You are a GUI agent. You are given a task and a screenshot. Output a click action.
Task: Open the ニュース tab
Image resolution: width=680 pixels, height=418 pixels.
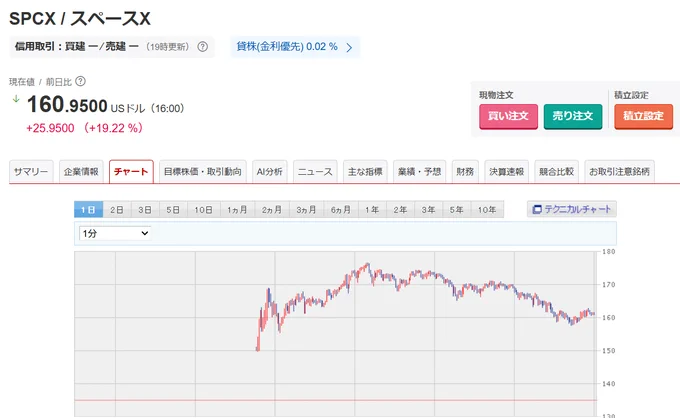tap(315, 172)
